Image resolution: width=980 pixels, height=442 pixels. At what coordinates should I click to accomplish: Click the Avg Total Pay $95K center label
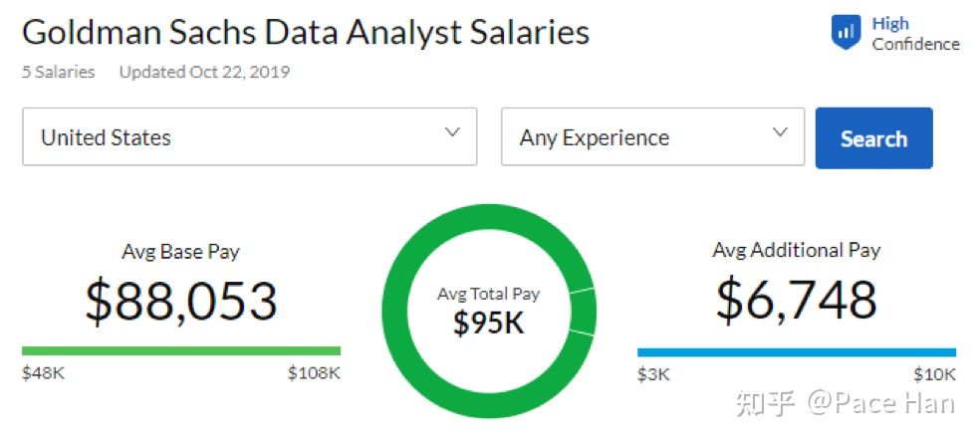tap(488, 312)
